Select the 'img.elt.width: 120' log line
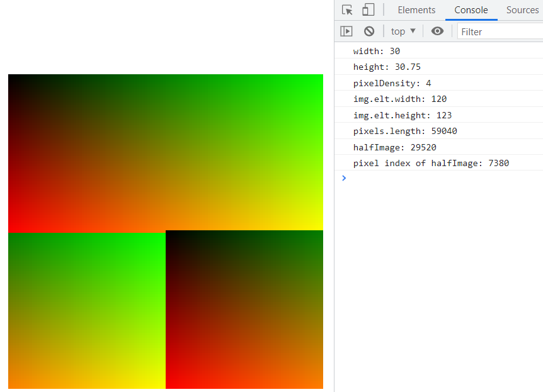This screenshot has width=543, height=392. (x=439, y=99)
